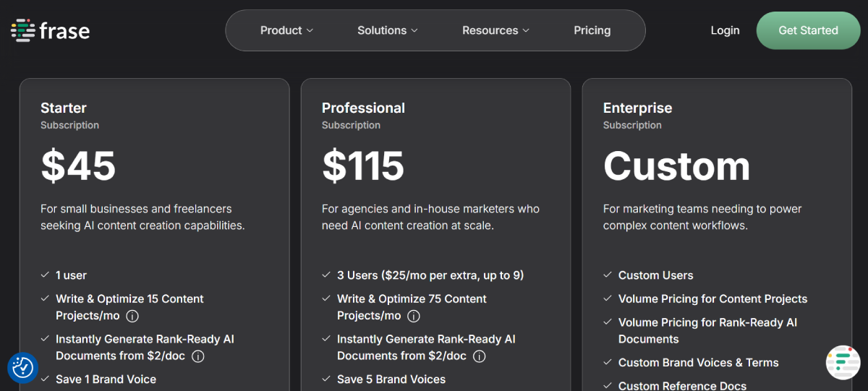Select the Starter plan heading

pyautogui.click(x=64, y=108)
